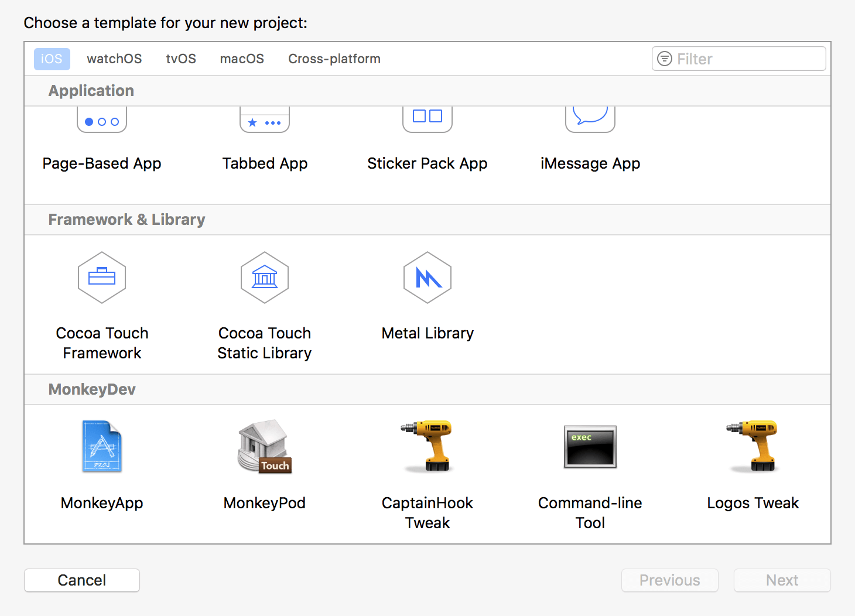855x616 pixels.
Task: Choose the Cocoa Touch Static Library icon
Action: click(x=265, y=278)
